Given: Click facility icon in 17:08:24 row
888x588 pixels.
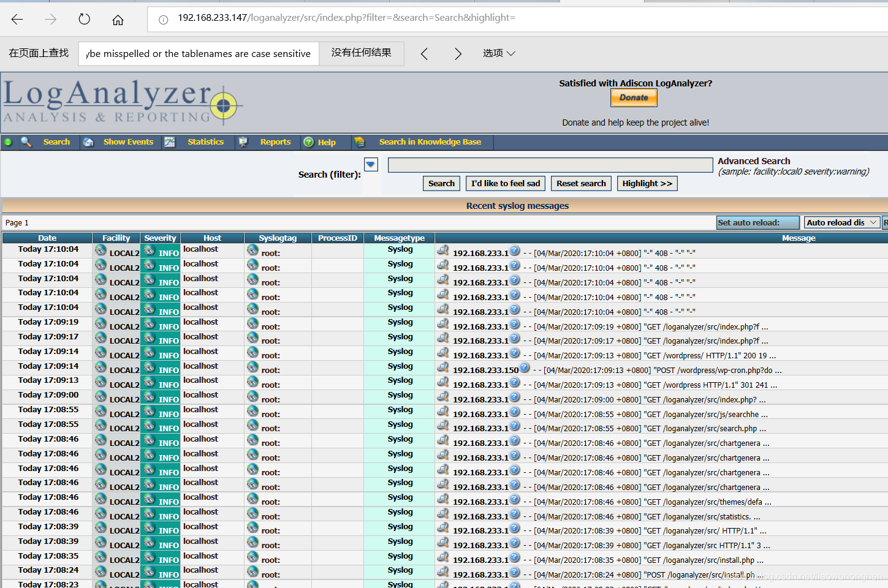Looking at the screenshot, I should pos(101,571).
